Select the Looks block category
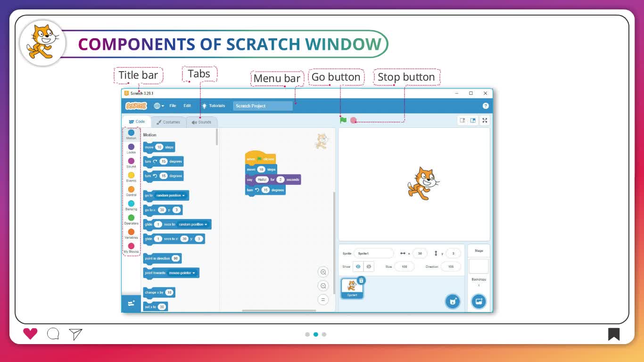Screen dimensions: 644x362 pyautogui.click(x=131, y=149)
